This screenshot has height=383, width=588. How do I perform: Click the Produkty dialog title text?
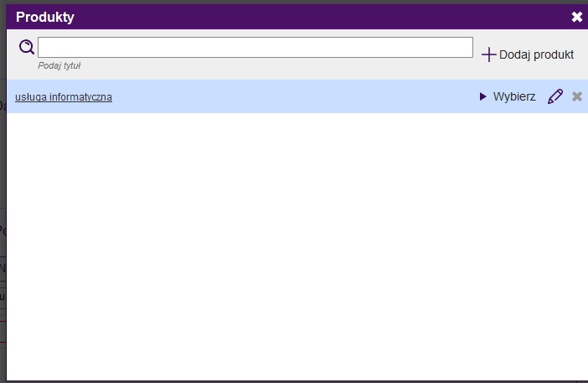44,17
